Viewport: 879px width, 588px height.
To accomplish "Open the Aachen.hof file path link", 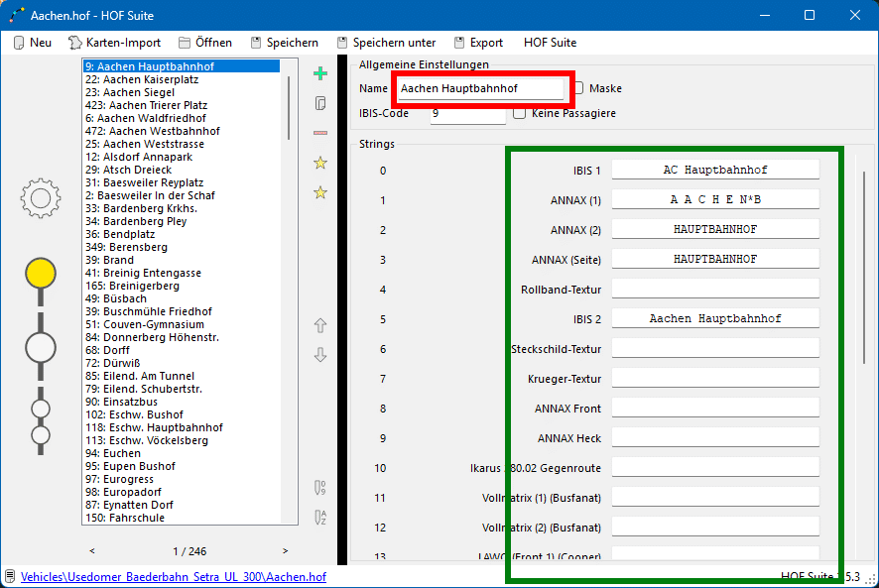I will point(173,576).
